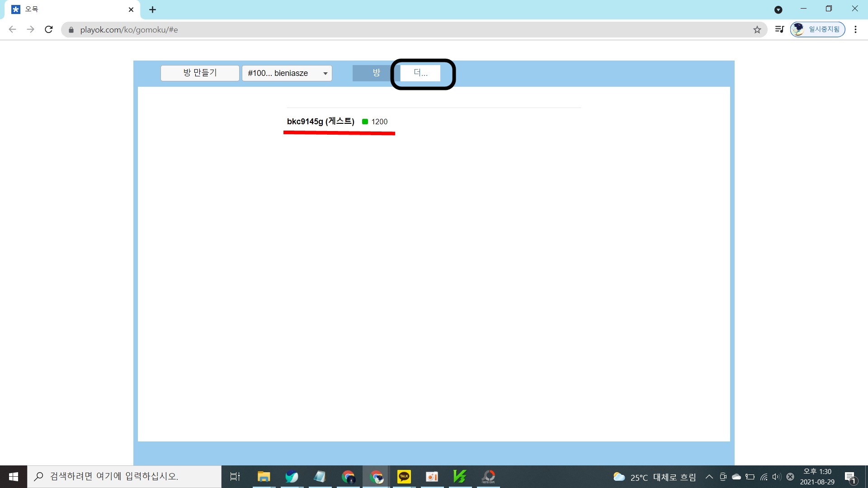Open Windows Task View button
This screenshot has height=488, width=868.
coord(235,476)
